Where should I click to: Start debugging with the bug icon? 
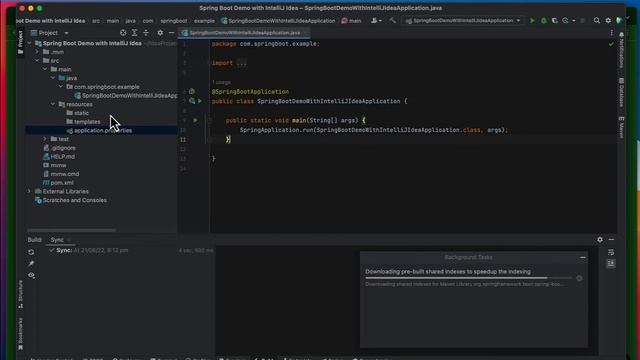[x=543, y=20]
